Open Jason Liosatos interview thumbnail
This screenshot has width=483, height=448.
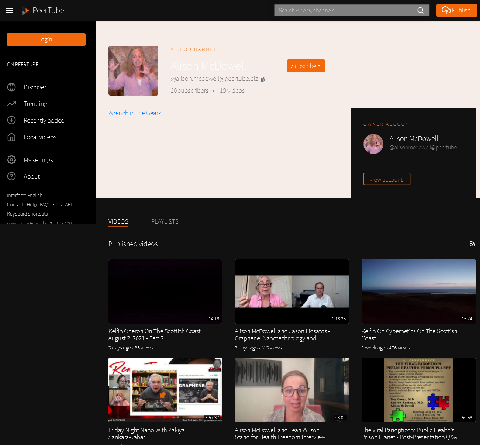[x=292, y=292]
